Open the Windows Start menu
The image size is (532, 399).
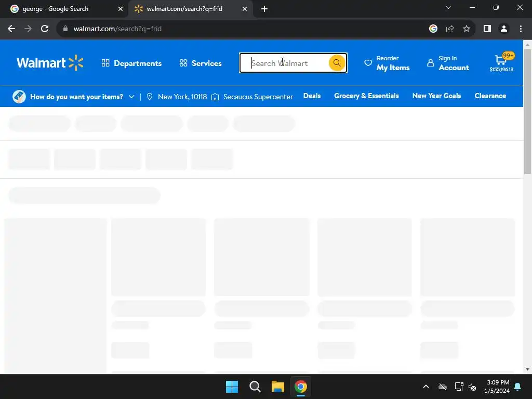232,387
